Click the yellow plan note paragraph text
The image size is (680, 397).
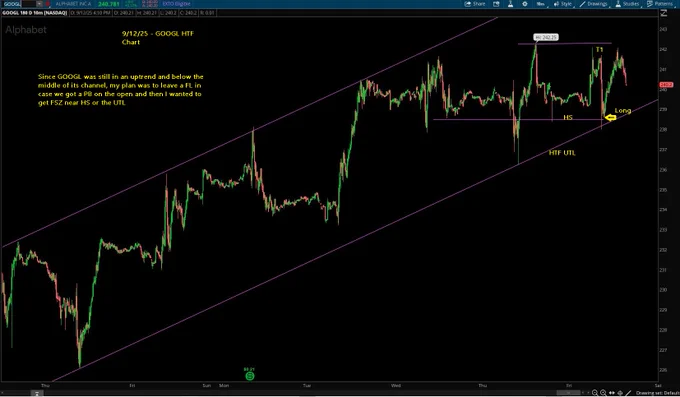(121, 90)
